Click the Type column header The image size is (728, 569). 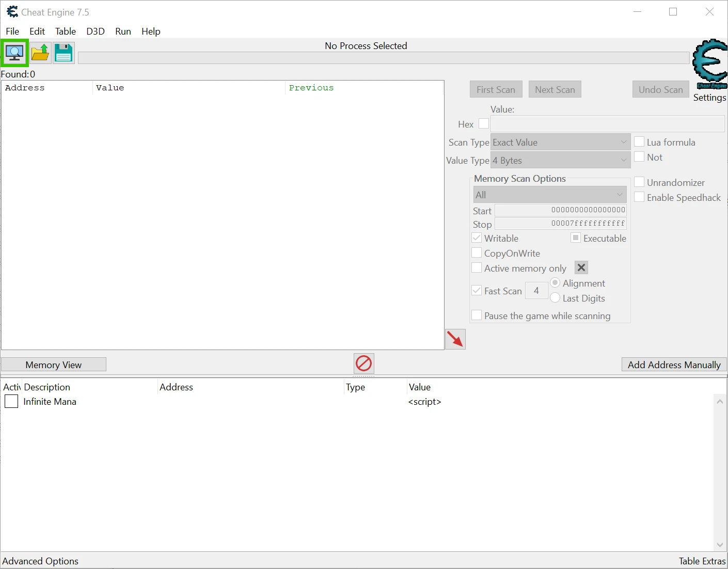[x=375, y=387]
